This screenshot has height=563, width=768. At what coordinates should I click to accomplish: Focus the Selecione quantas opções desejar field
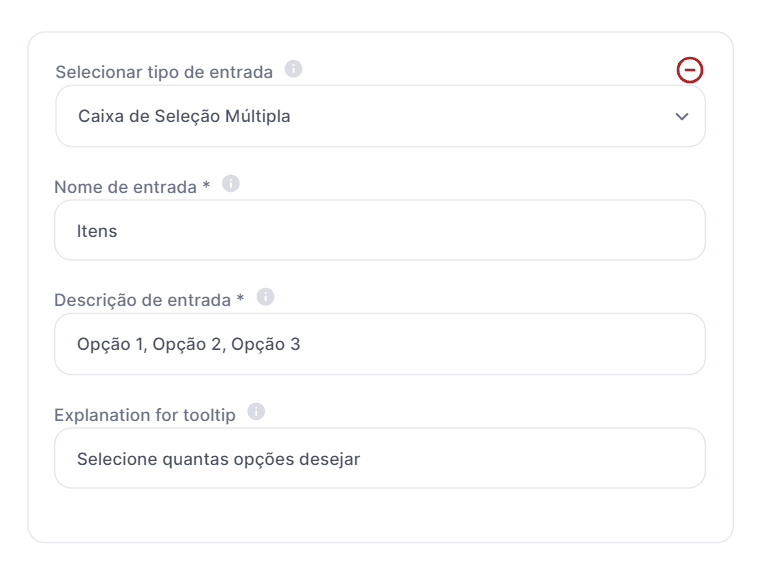pyautogui.click(x=380, y=459)
